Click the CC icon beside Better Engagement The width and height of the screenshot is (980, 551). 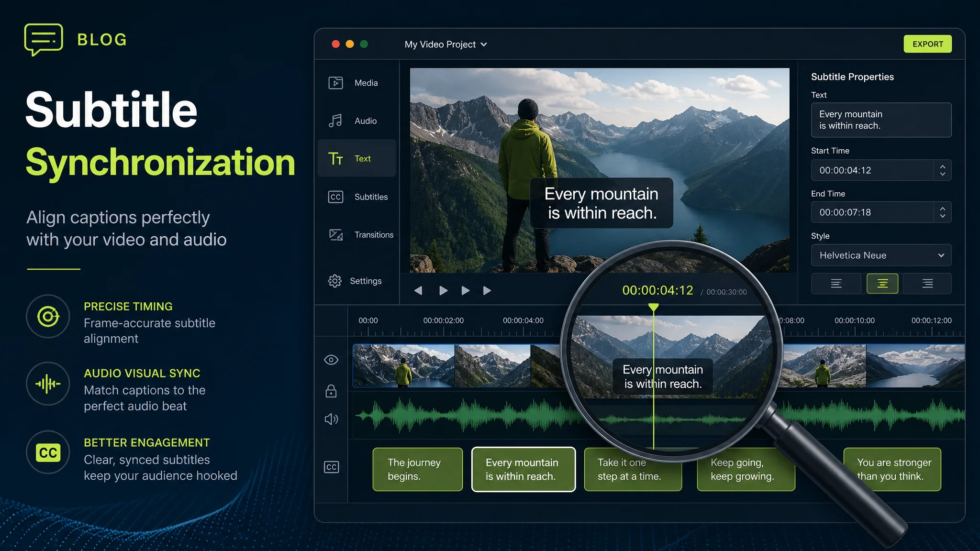click(48, 452)
